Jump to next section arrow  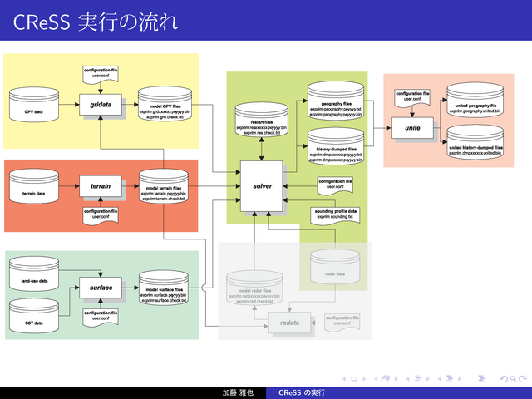coord(460,379)
